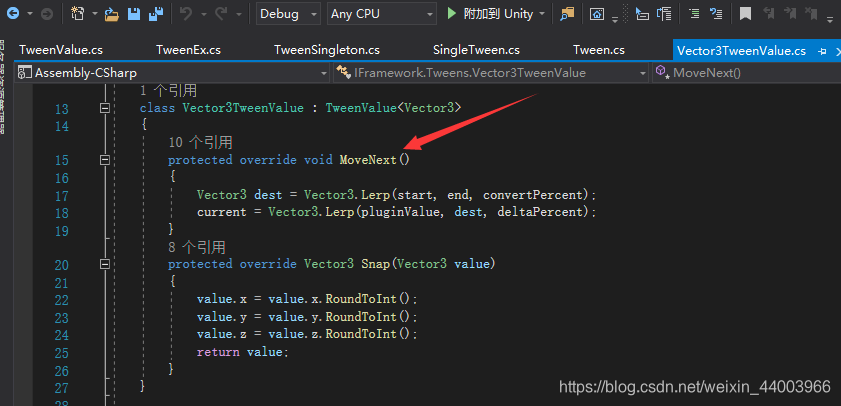The image size is (841, 406).
Task: Select the Vector3TweenValue.cs tab
Action: click(x=741, y=51)
